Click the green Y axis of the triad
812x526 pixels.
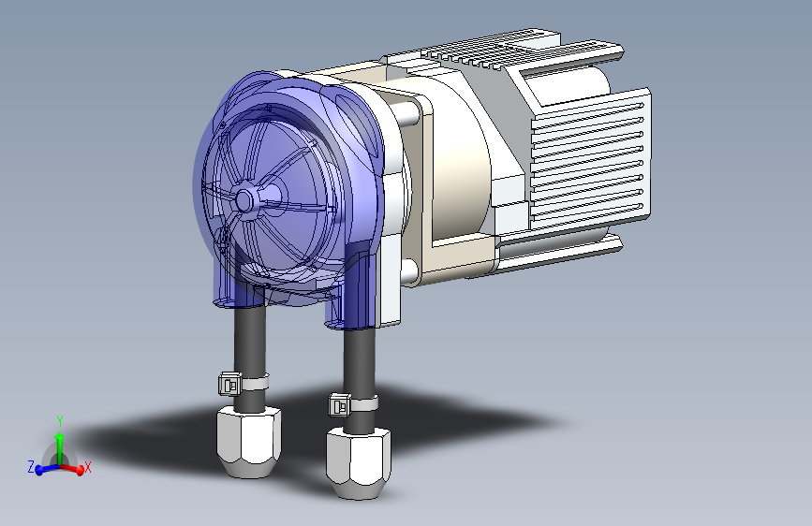tap(60, 448)
